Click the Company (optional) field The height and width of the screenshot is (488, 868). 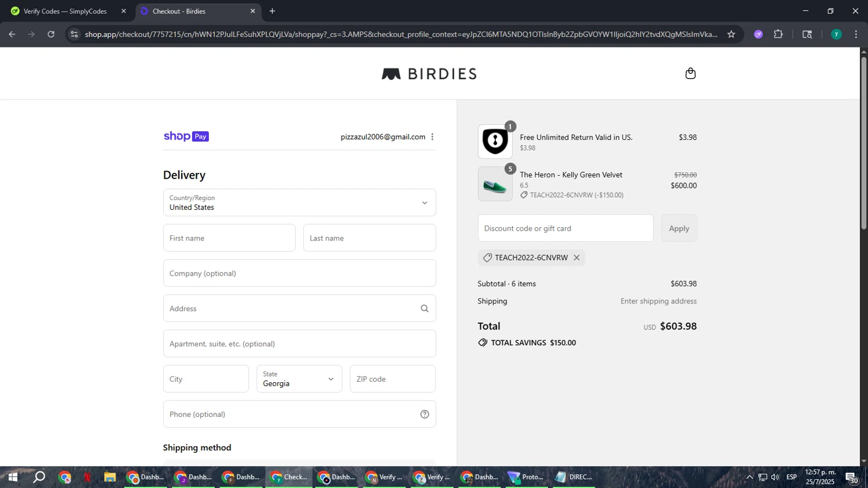tap(300, 273)
